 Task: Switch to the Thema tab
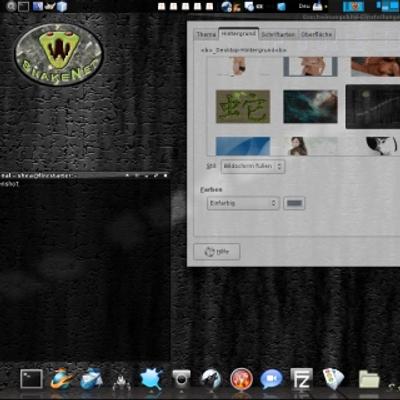click(x=206, y=34)
